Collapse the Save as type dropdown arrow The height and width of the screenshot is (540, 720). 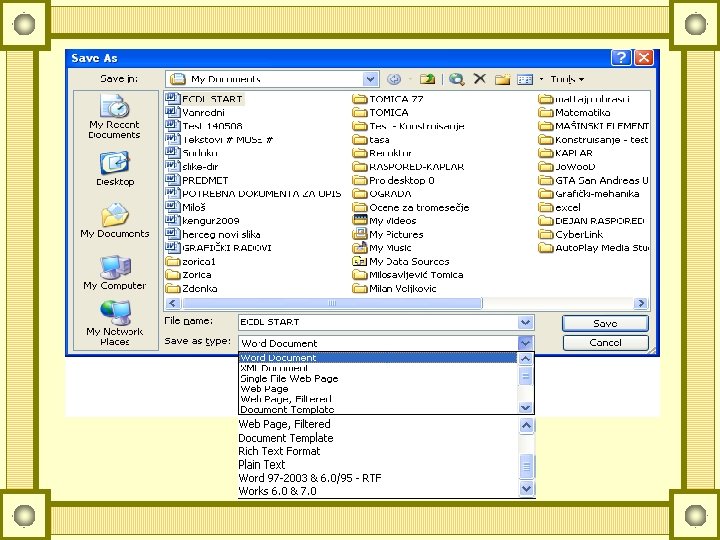point(525,343)
